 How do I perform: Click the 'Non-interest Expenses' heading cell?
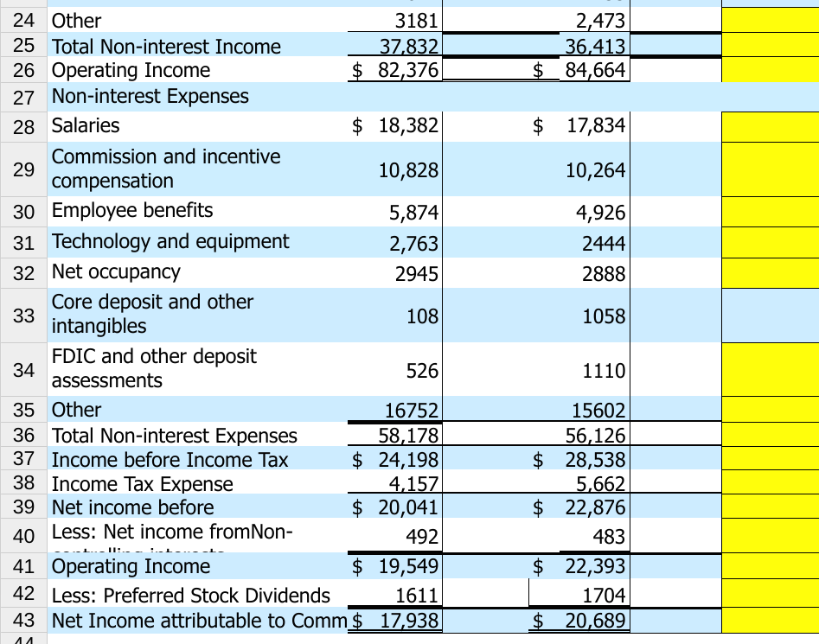click(197, 97)
